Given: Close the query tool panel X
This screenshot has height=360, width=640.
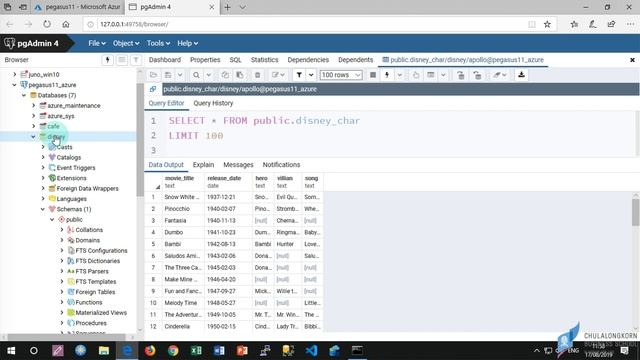Looking at the screenshot, I should pos(632,60).
